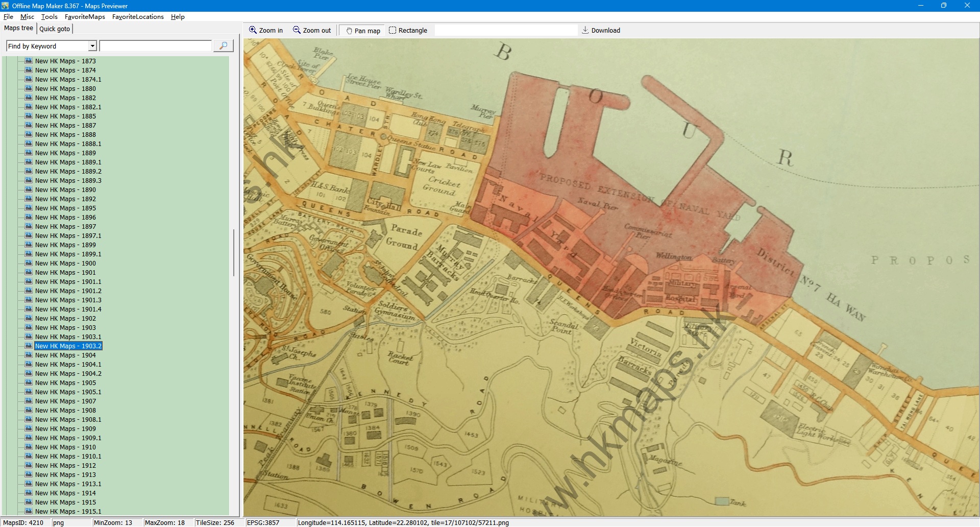Switch to the Maps tree tab
The width and height of the screenshot is (980, 527).
point(18,29)
